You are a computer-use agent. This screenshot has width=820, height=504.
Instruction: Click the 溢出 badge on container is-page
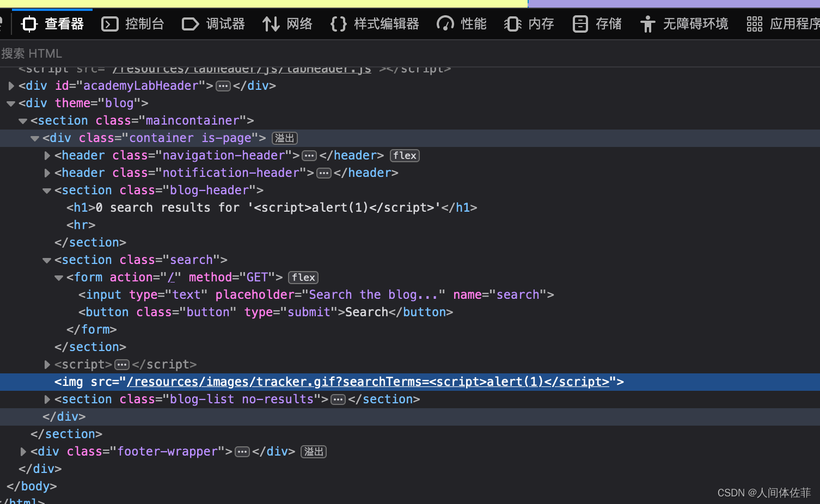[285, 138]
